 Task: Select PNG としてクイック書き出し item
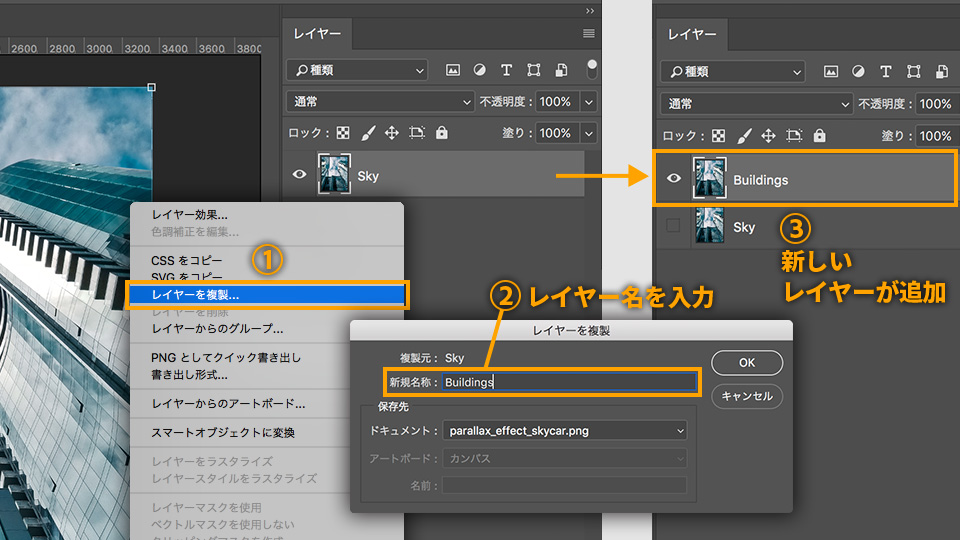tap(226, 358)
